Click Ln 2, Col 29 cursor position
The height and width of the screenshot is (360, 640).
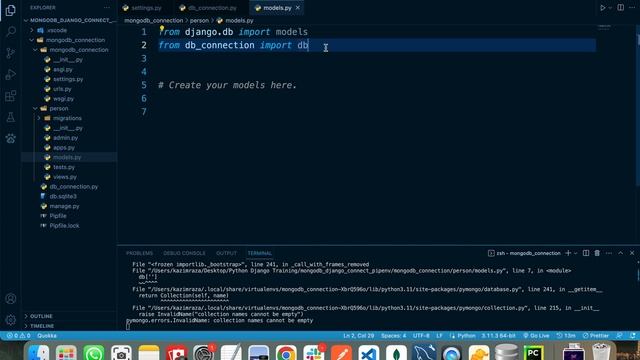tap(358, 336)
